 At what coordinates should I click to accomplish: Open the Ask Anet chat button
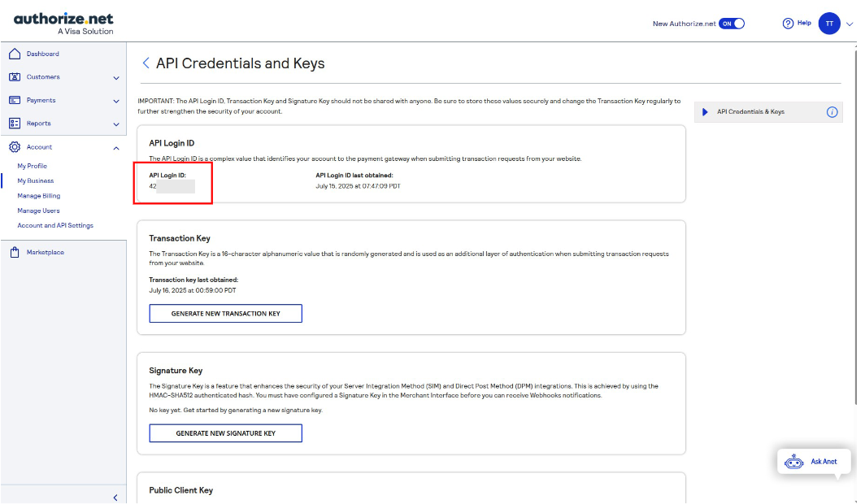814,461
